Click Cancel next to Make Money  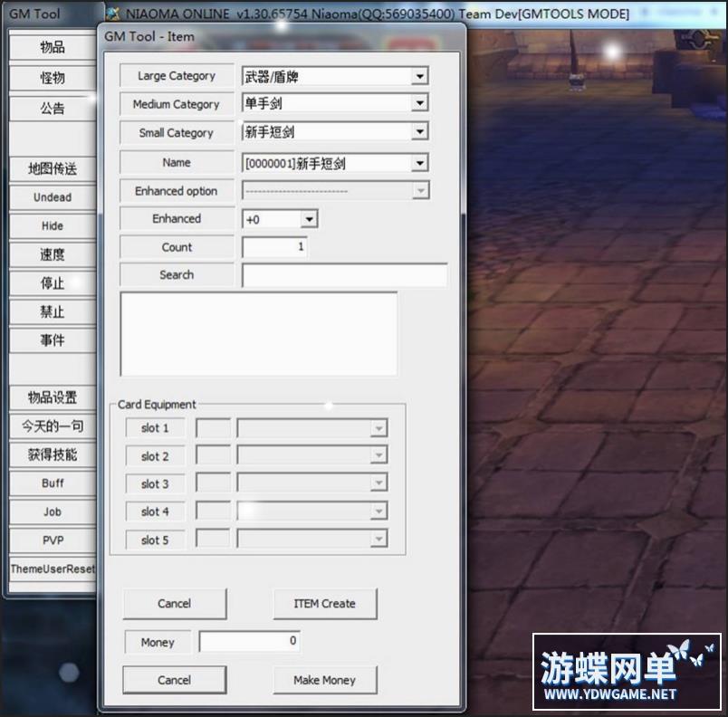click(x=174, y=680)
